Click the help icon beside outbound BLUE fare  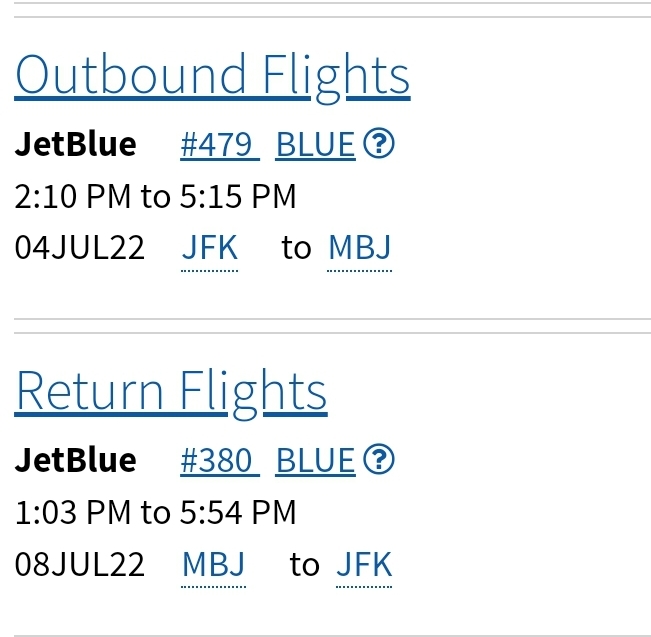click(x=379, y=145)
